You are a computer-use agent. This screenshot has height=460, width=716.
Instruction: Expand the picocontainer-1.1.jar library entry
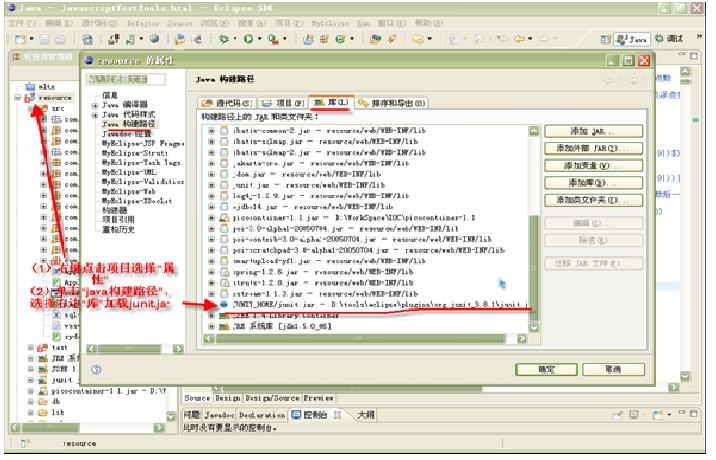pyautogui.click(x=211, y=218)
